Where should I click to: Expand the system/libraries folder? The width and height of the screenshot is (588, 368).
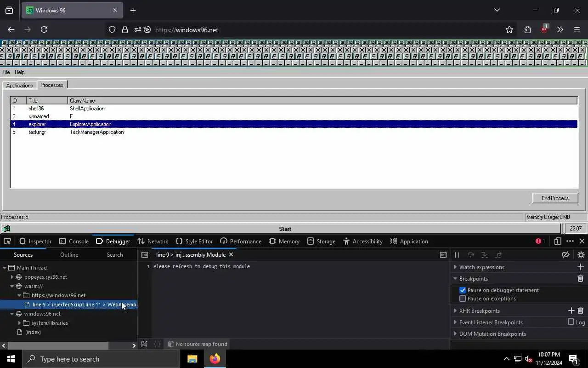pyautogui.click(x=19, y=323)
